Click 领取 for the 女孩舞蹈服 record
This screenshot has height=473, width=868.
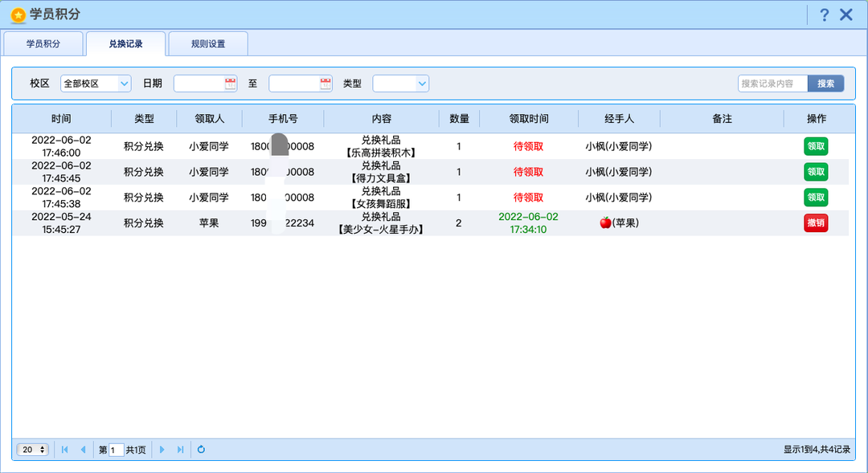click(x=816, y=198)
